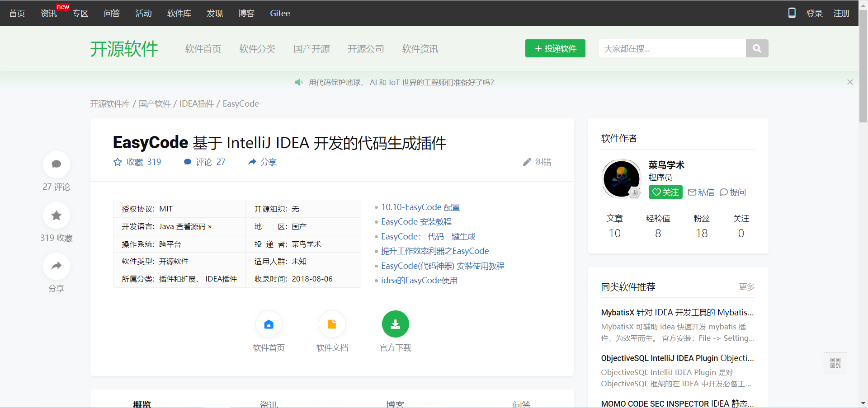The height and width of the screenshot is (408, 868).
Task: Click the 粉丝 count 18
Action: click(x=702, y=233)
